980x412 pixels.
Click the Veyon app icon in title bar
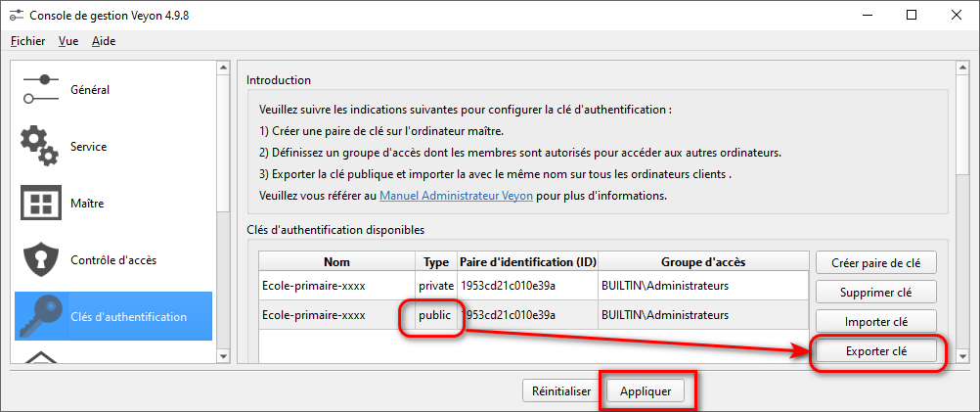coord(17,15)
